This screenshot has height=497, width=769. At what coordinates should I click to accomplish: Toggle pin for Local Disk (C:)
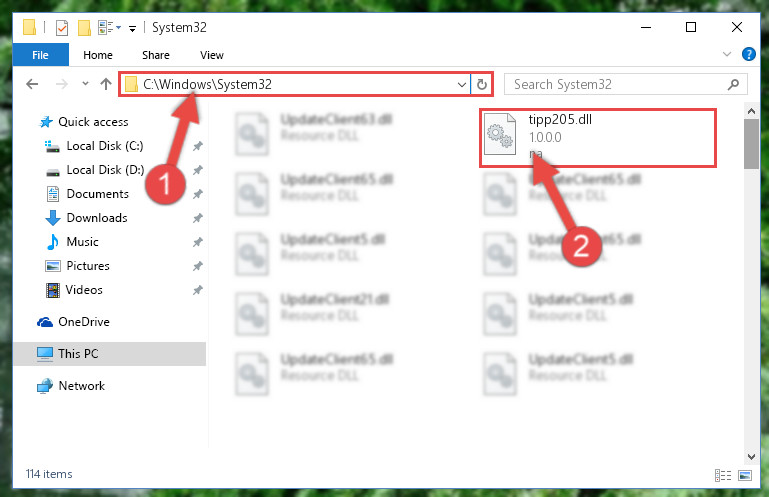click(x=198, y=146)
